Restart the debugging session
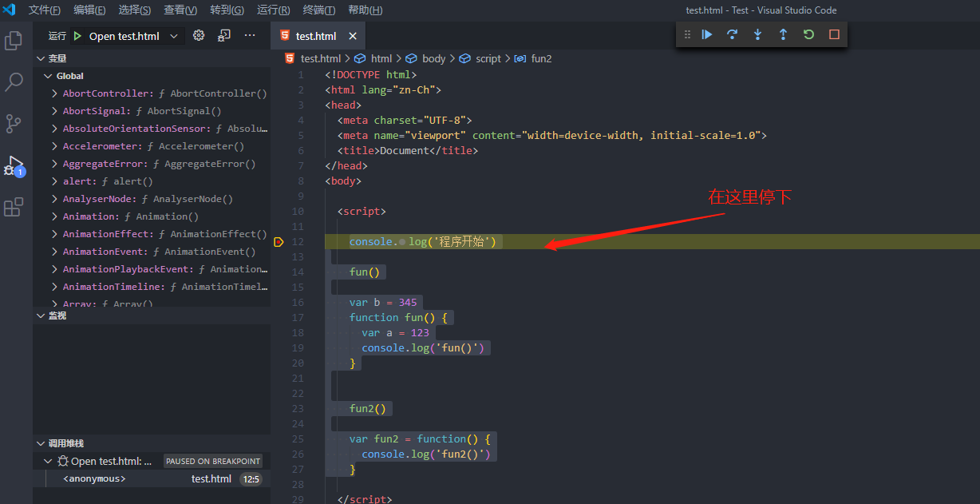Viewport: 980px width, 504px height. tap(808, 34)
